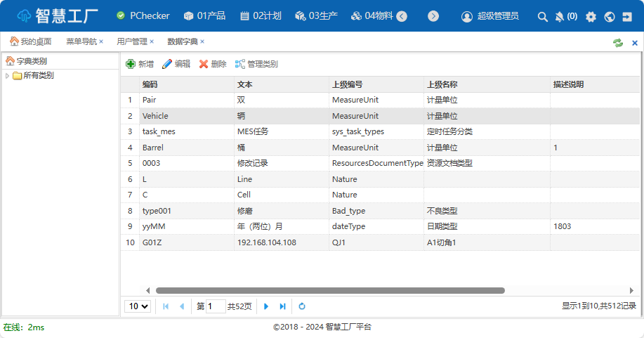Click the globe language icon
The width and height of the screenshot is (644, 338).
pyautogui.click(x=609, y=16)
